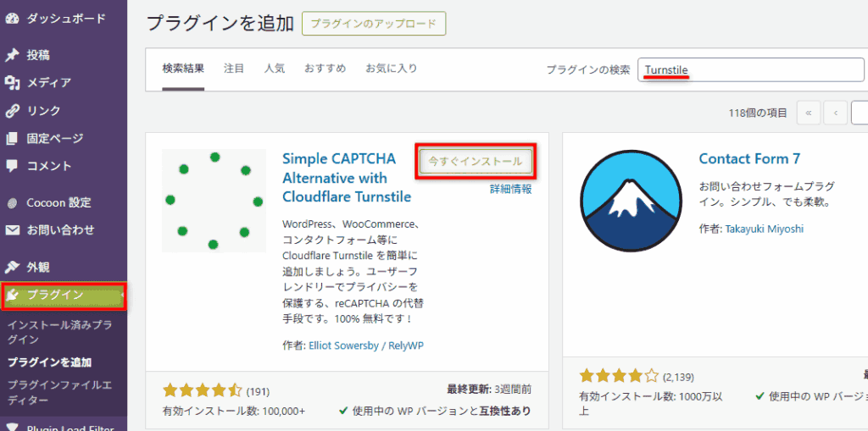Open 詳細情報 link for Turnstile plugin
The image size is (868, 431).
pos(510,189)
